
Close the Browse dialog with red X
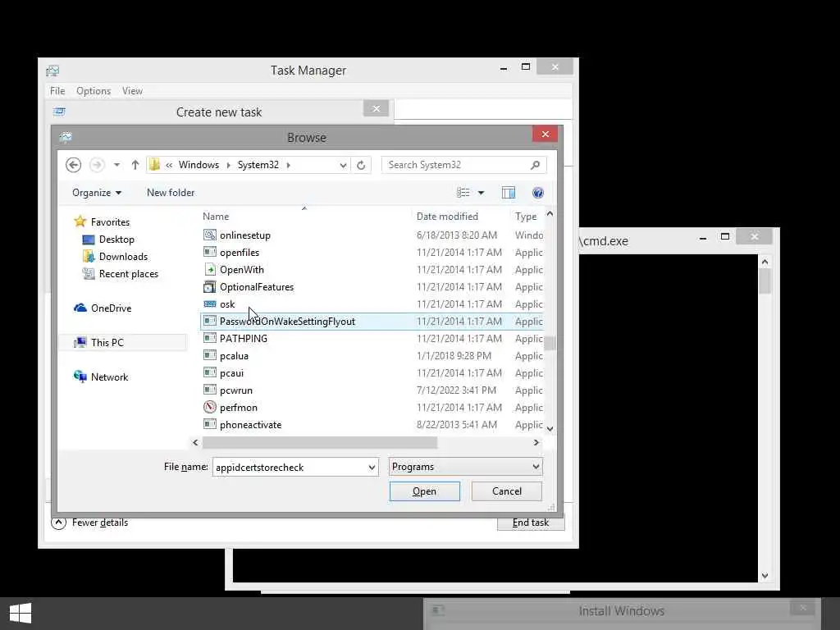(546, 134)
